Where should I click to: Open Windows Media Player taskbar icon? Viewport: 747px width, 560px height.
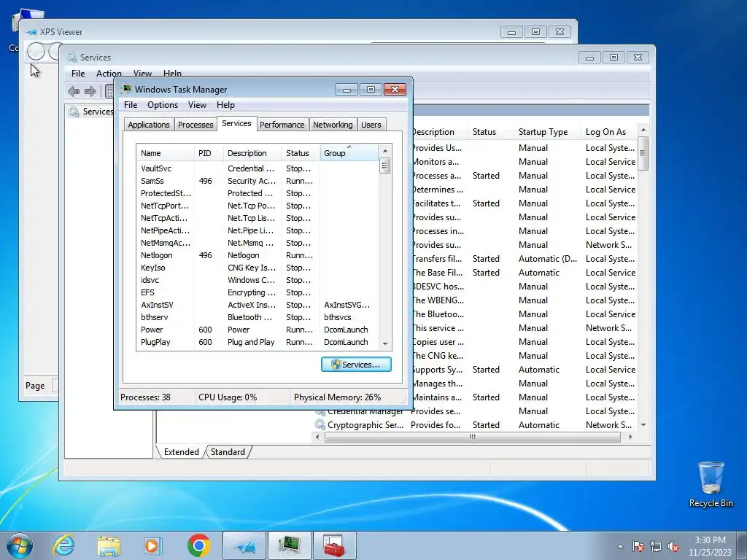click(152, 545)
